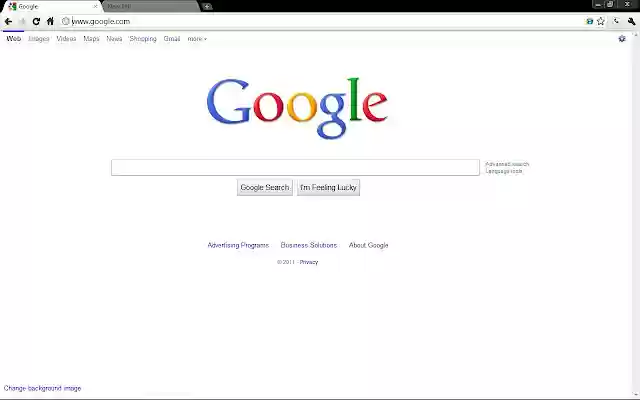Open the Privacy link
640x400 pixels.
tap(309, 262)
